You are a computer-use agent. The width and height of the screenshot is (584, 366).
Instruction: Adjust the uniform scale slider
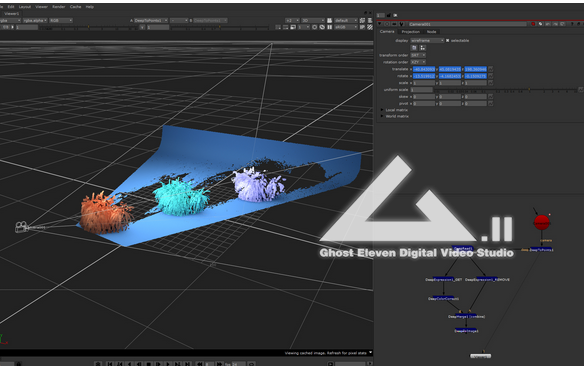click(x=506, y=90)
